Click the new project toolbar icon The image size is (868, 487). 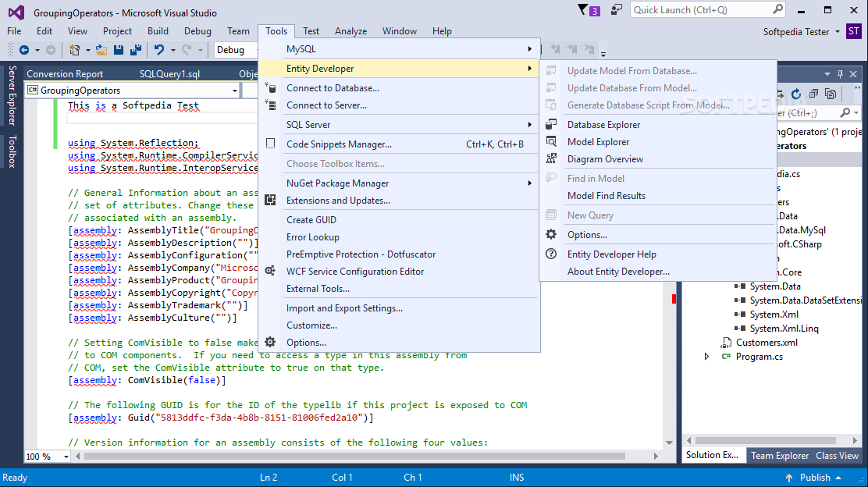74,50
